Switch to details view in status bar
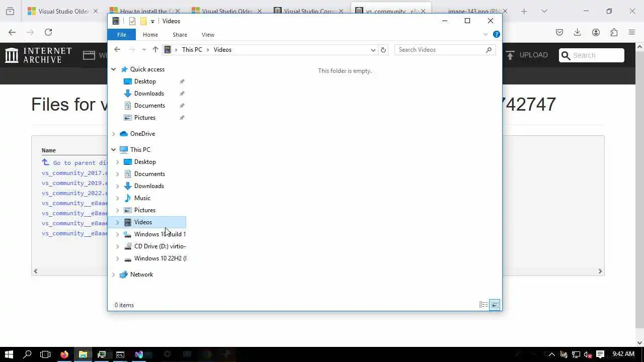 484,305
